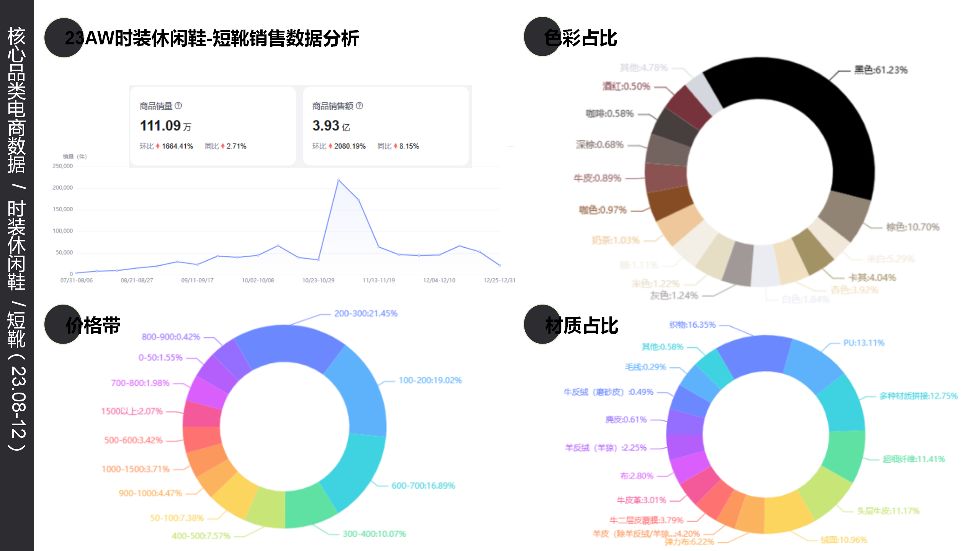Click the 1000-1500:3.71% price label

click(136, 469)
